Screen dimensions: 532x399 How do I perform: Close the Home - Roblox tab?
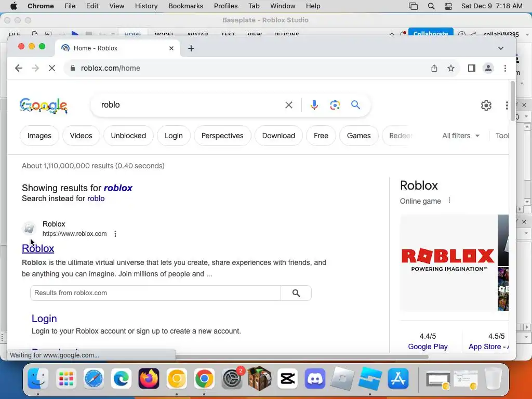pos(171,48)
